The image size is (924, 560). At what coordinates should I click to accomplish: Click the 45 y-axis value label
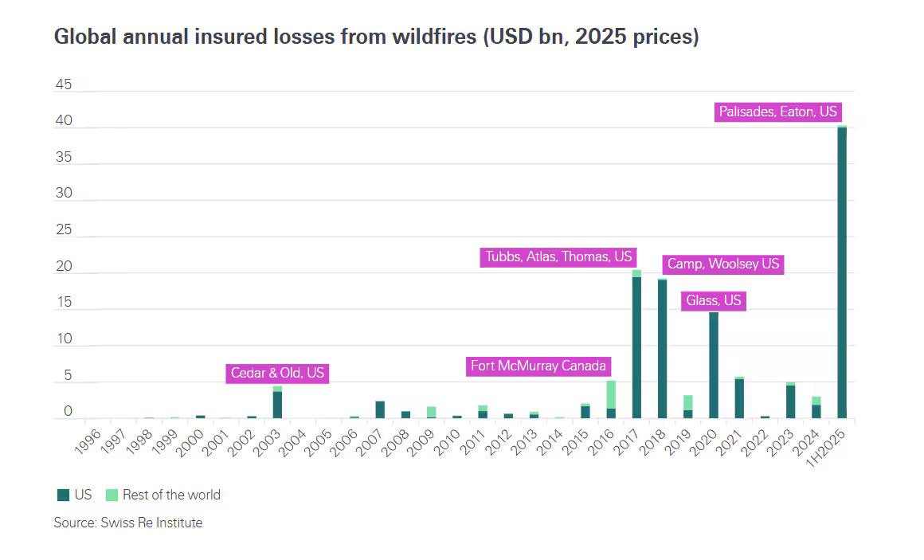pos(64,84)
